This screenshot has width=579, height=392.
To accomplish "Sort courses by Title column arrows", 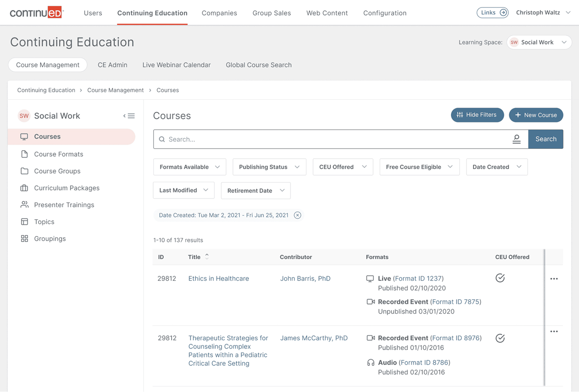I will click(207, 257).
